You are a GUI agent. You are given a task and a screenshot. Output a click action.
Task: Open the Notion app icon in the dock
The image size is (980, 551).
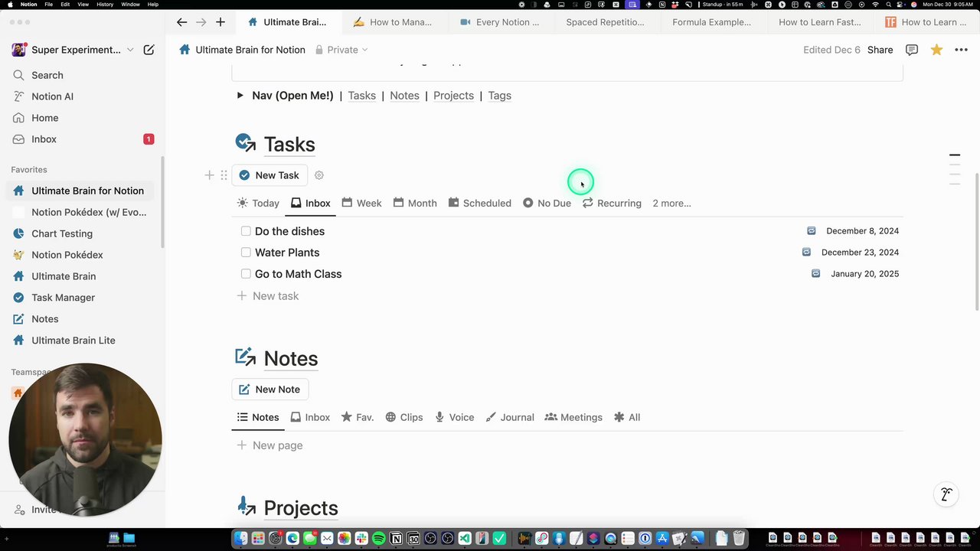point(396,538)
